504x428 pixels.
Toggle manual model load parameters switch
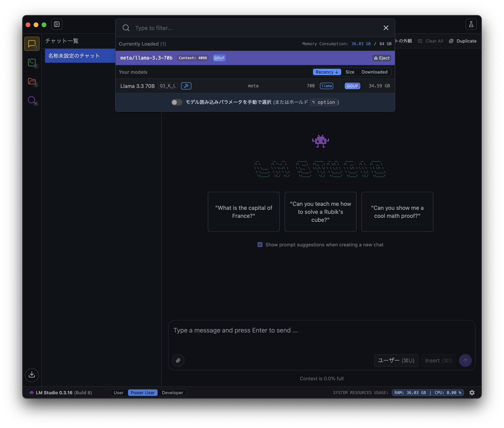(177, 102)
